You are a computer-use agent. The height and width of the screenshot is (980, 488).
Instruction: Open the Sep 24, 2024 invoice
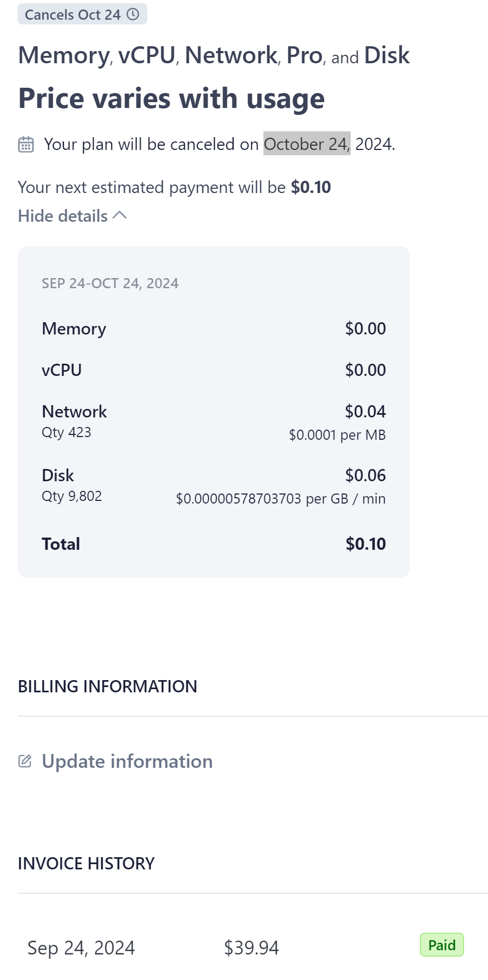[81, 948]
